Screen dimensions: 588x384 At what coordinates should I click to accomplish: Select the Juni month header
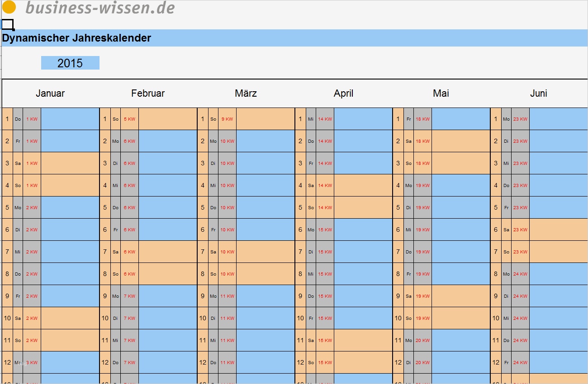coord(539,93)
